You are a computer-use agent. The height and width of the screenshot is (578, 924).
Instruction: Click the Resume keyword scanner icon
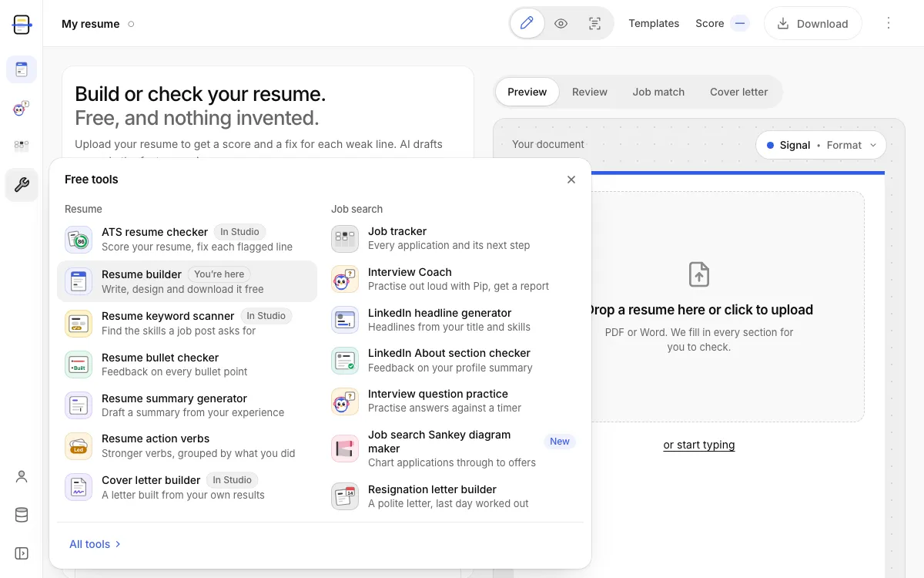[x=79, y=323]
